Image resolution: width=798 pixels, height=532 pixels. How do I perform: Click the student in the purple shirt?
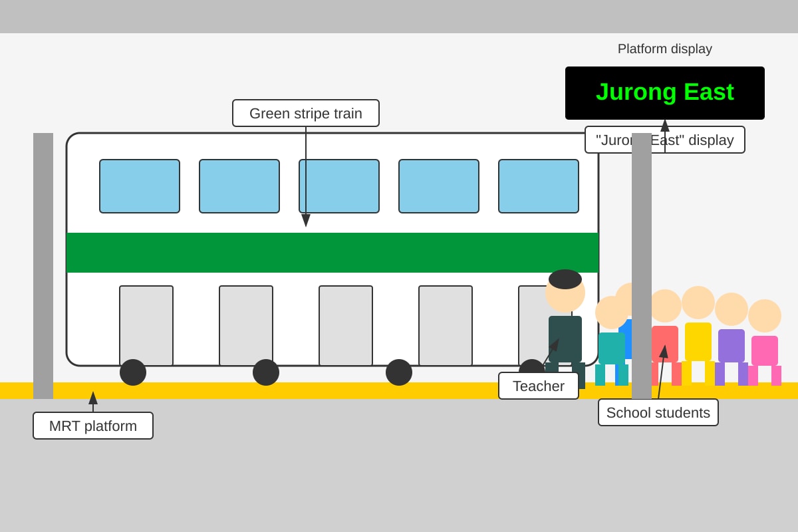tap(731, 339)
